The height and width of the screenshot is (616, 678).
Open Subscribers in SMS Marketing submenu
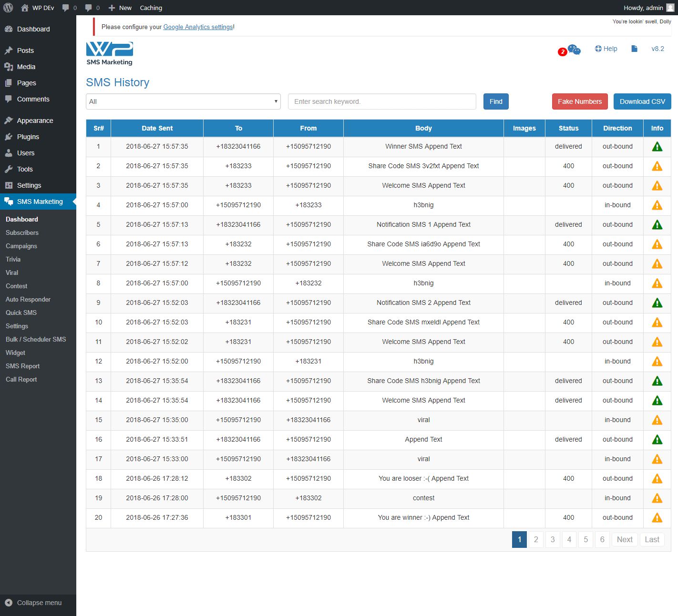[22, 232]
